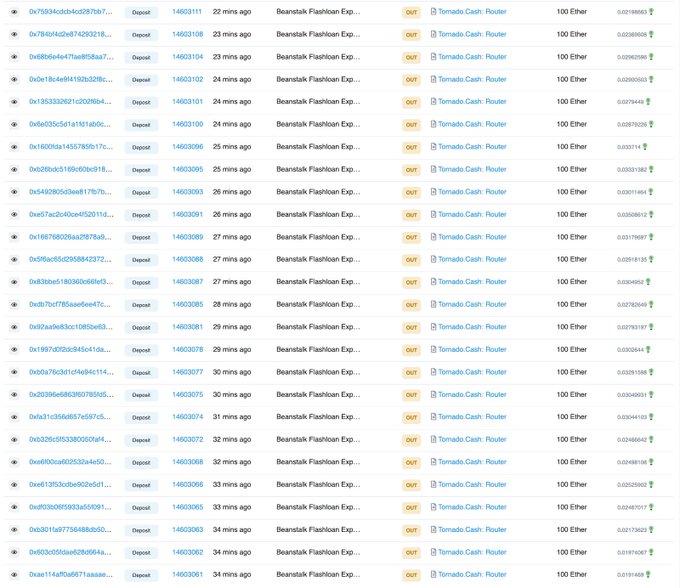Click contract document icon in block 14603108 row
This screenshot has height=588, width=680.
[x=433, y=34]
